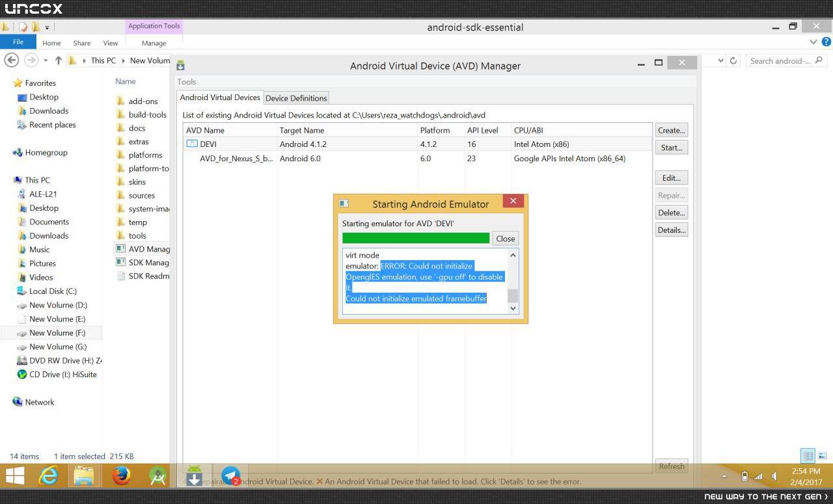Screen dimensions: 833x504
Task: Open the recent locations dropdown by the Forward arrow
Action: point(46,60)
